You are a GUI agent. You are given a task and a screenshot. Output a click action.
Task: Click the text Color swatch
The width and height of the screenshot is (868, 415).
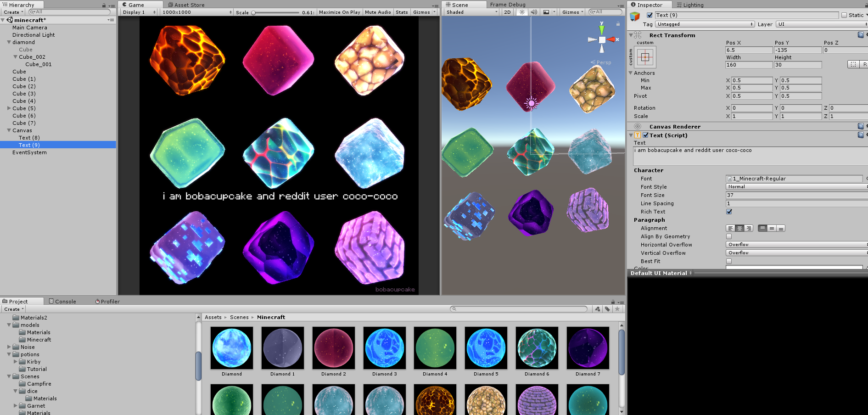tap(794, 267)
